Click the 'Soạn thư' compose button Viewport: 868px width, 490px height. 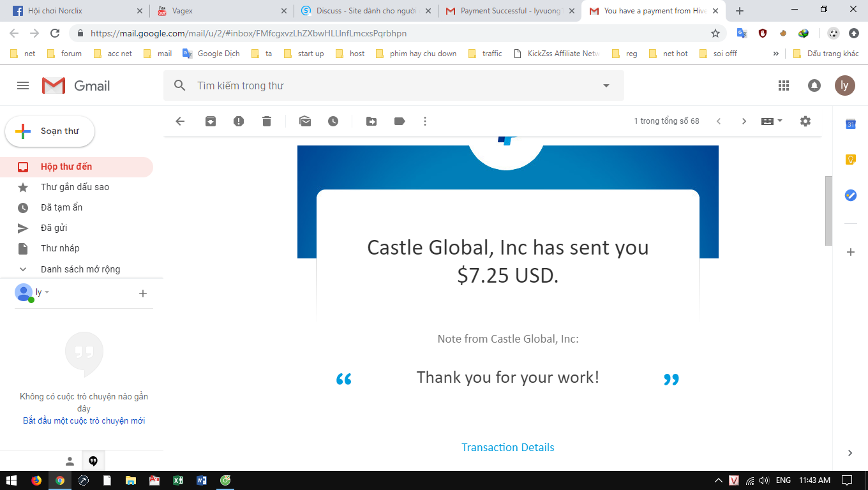coord(50,131)
